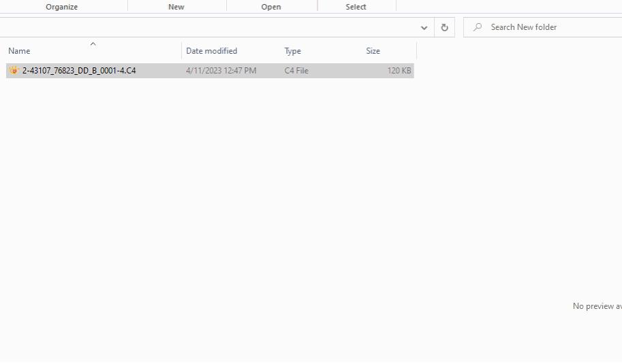Click the C4 file icon beside 2-43107_76823_DD_B_0001-4.C4

tap(14, 71)
